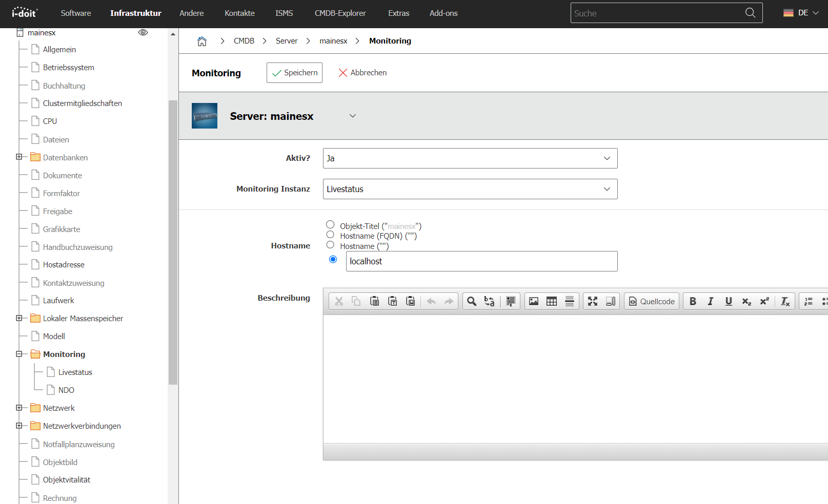Select the Objekt-Titel hostname radio option

pyautogui.click(x=330, y=224)
